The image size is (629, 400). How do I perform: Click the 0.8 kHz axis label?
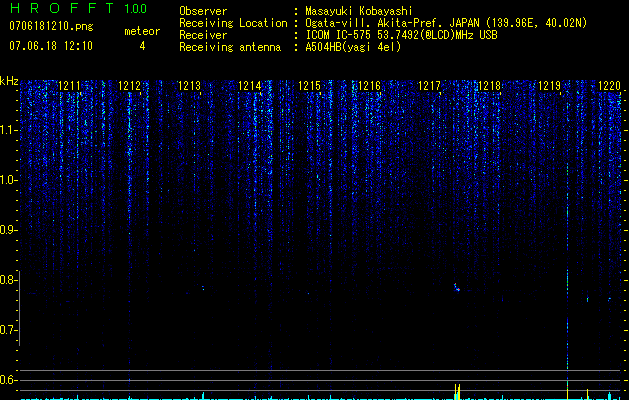click(x=8, y=280)
